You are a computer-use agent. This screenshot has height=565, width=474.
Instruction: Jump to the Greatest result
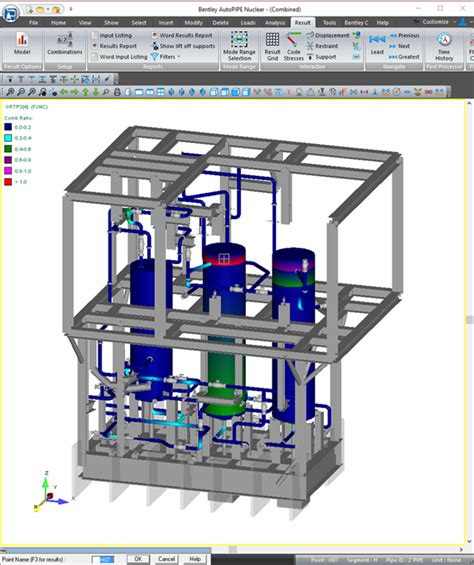[x=404, y=57]
